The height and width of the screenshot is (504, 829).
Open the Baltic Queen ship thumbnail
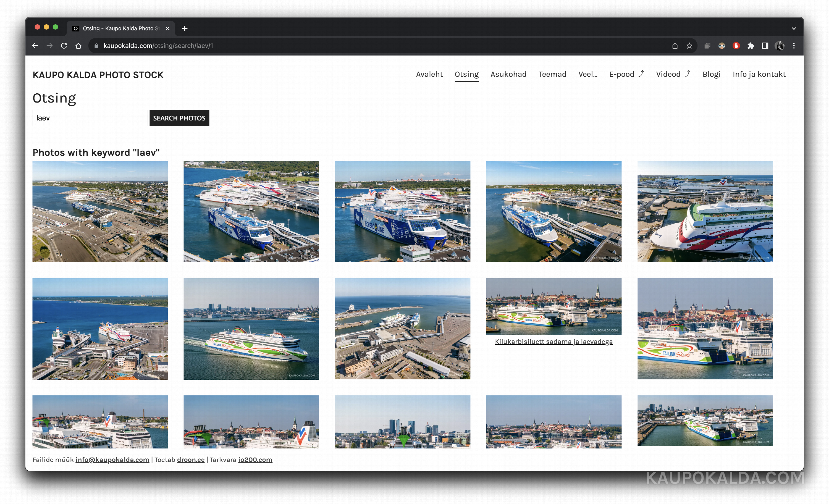click(705, 212)
